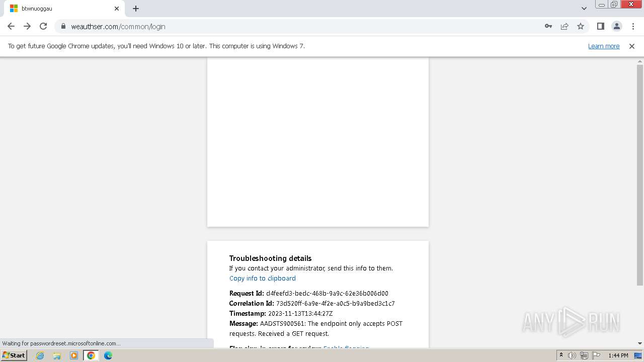This screenshot has width=644, height=362.
Task: Open Windows Media Player from taskbar
Action: pyautogui.click(x=74, y=355)
